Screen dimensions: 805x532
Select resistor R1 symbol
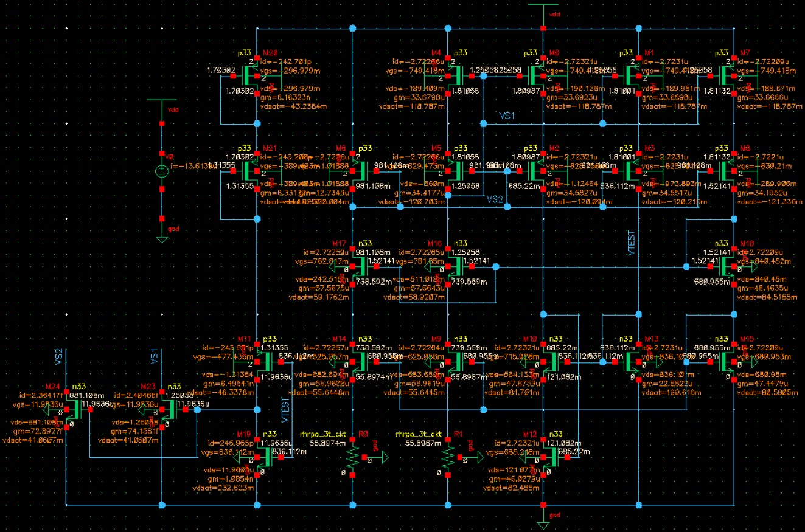click(448, 458)
